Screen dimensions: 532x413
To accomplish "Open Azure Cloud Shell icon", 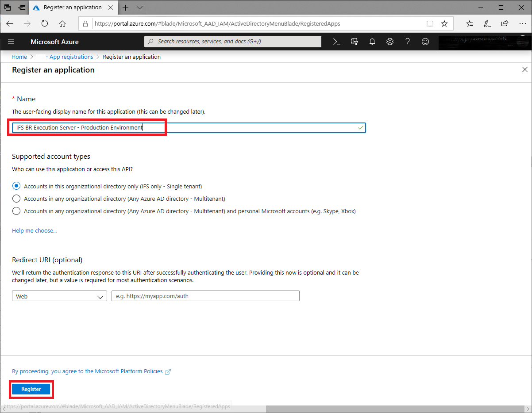I will point(336,42).
